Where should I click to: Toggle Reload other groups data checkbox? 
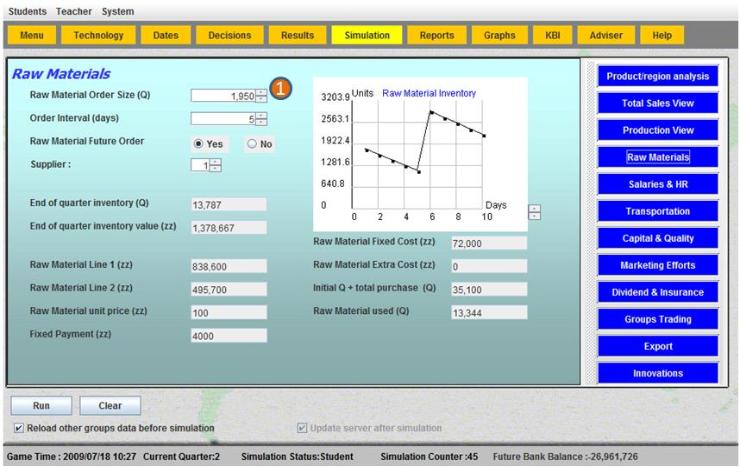coord(19,428)
